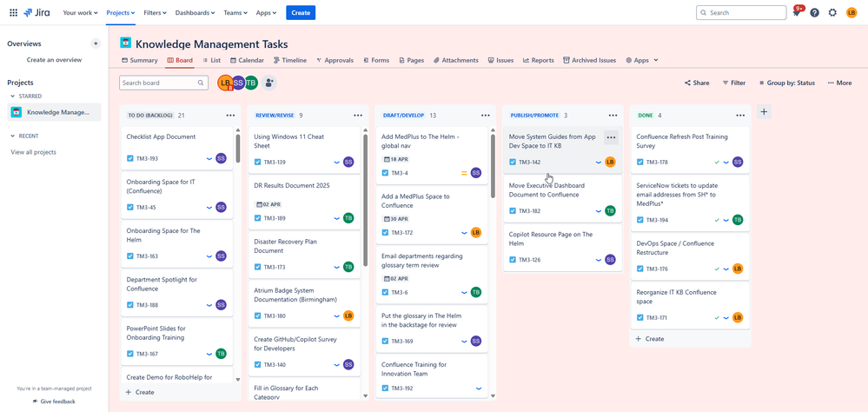Click the search magnifier in board search

point(201,83)
